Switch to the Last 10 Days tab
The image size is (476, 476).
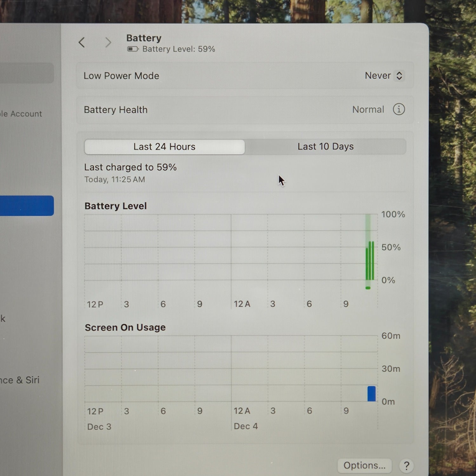click(x=325, y=147)
